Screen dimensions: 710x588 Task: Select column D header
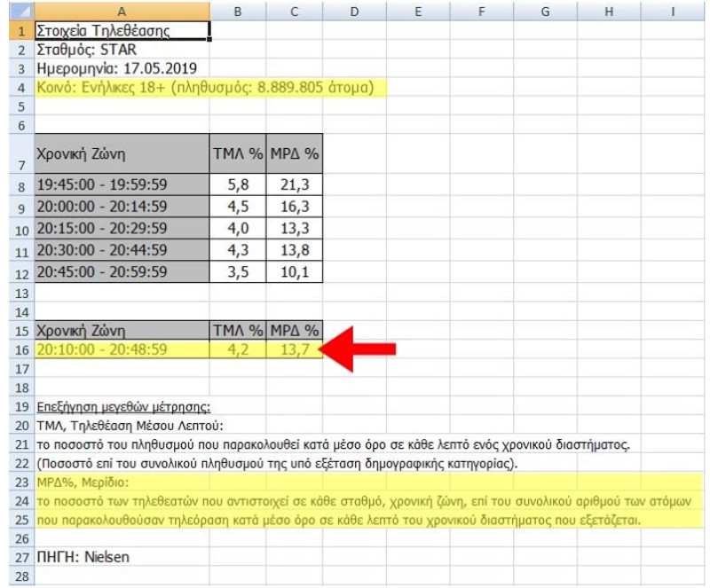(x=354, y=12)
